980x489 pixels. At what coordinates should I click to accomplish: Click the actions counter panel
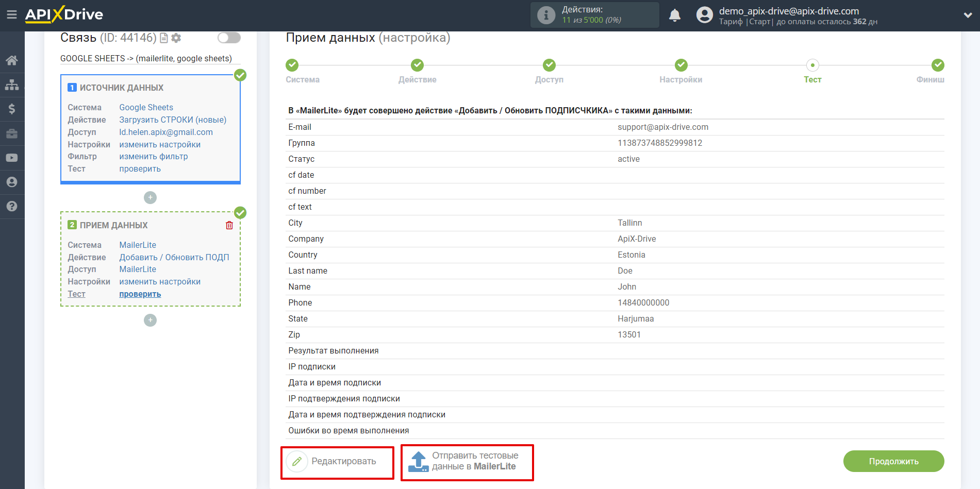(595, 15)
